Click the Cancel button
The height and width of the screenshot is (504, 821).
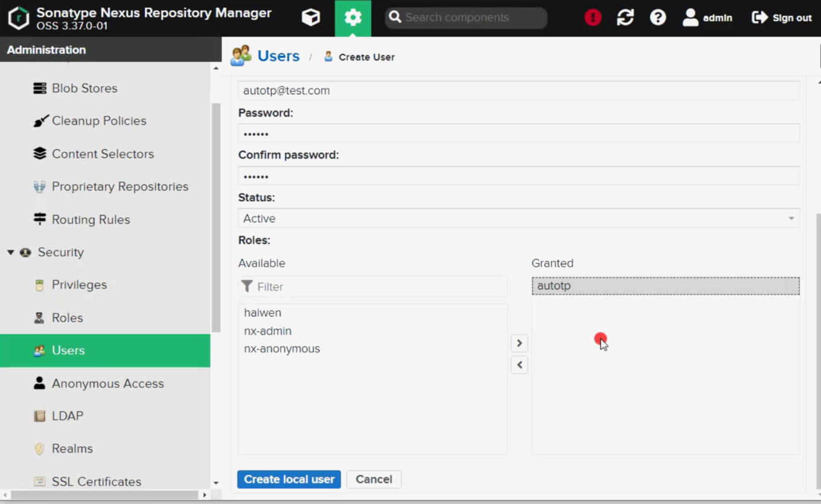tap(374, 479)
